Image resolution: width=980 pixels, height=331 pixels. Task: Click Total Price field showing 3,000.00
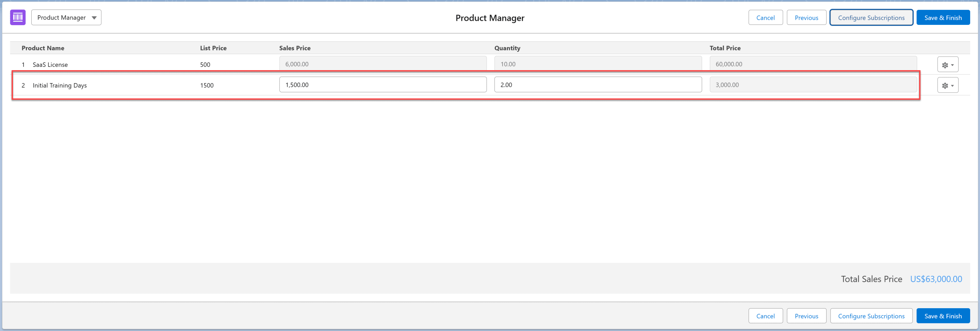pos(813,84)
